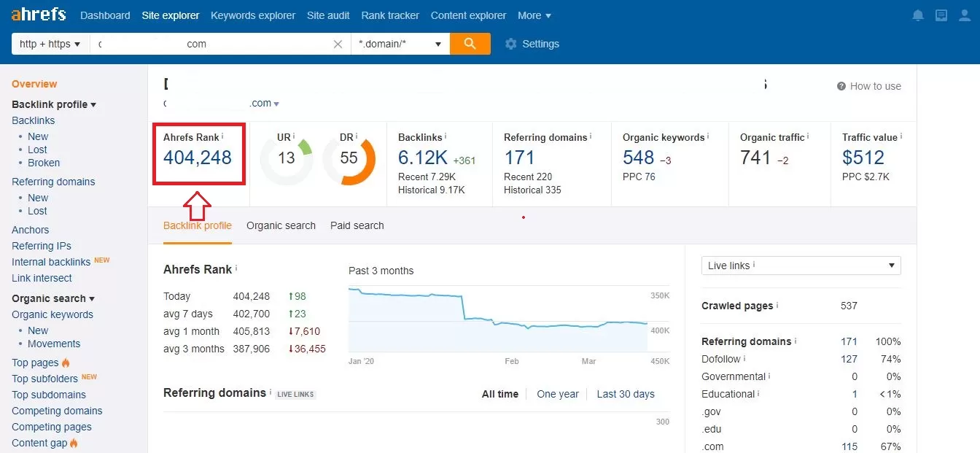980x453 pixels.
Task: Expand the Live links dropdown
Action: coord(801,266)
